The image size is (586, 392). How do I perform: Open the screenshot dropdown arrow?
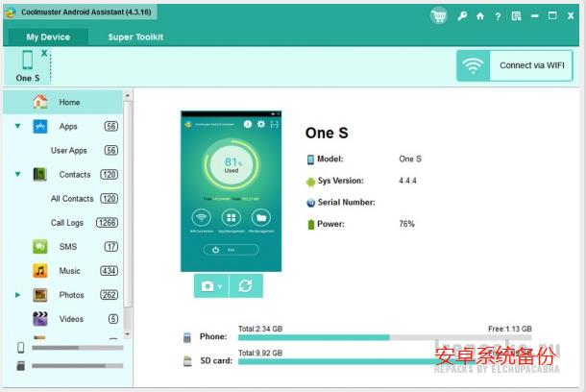(x=220, y=286)
